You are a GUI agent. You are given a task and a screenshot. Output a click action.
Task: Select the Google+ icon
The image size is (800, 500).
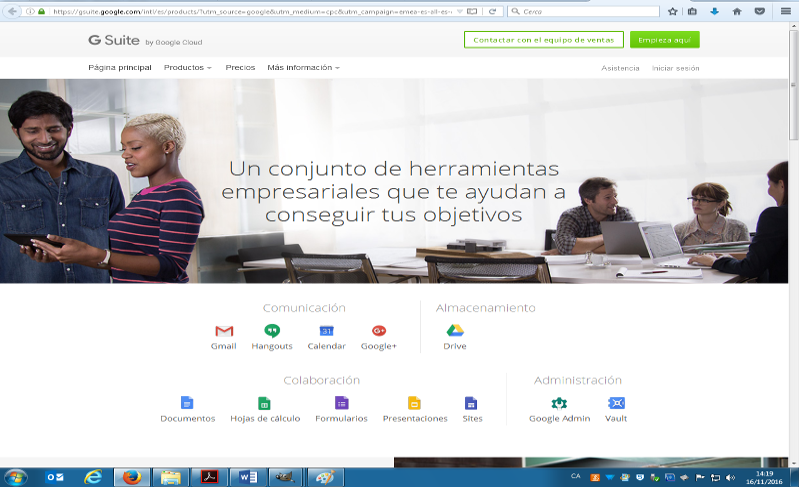point(379,331)
